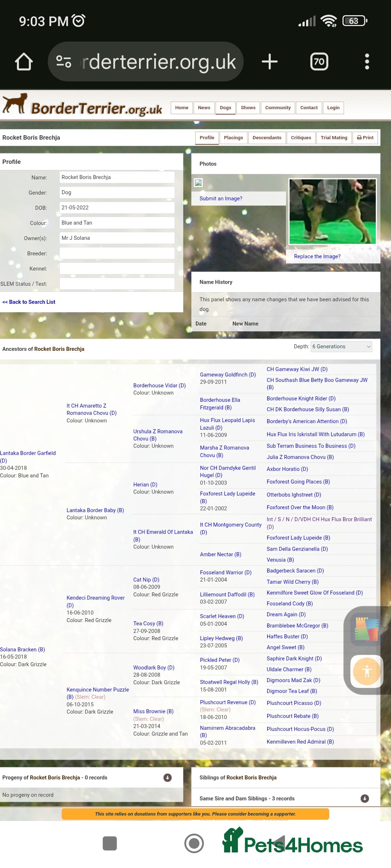Viewport: 391px width, 868px height.
Task: Tap the browser home icon
Action: tap(24, 61)
